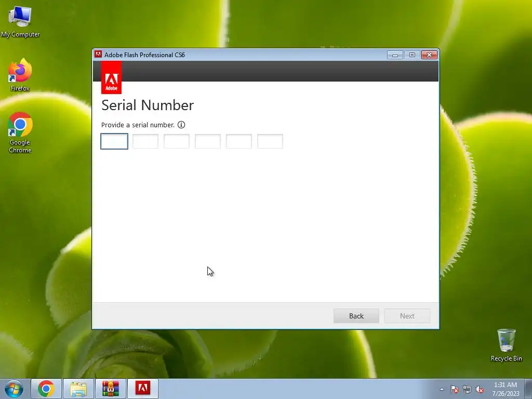Go Back in the installer
This screenshot has height=399, width=532.
356,316
